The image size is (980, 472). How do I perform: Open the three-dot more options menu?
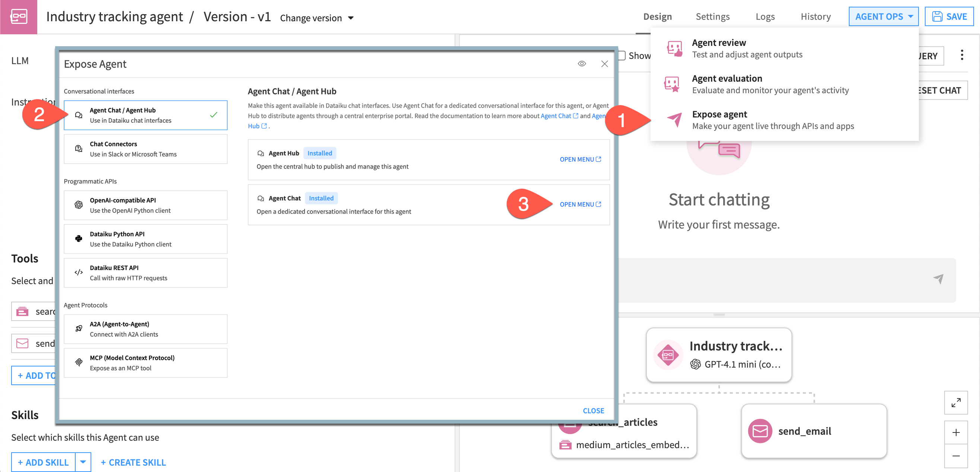coord(962,55)
